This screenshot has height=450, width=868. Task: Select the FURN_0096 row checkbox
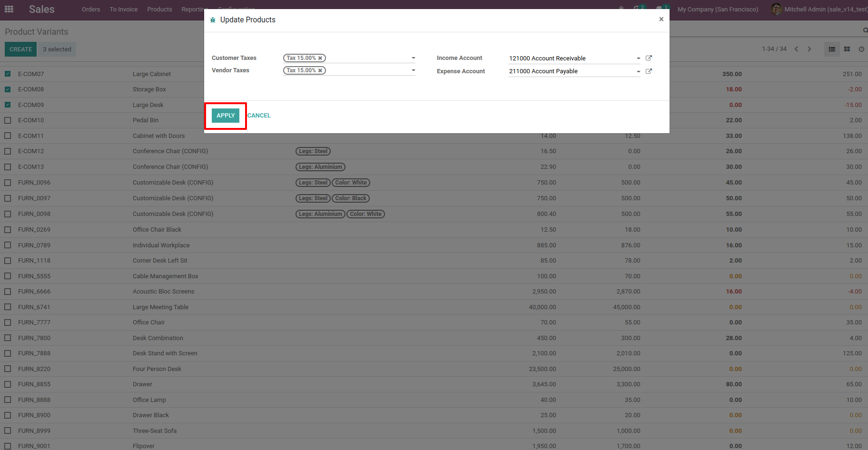[8, 183]
